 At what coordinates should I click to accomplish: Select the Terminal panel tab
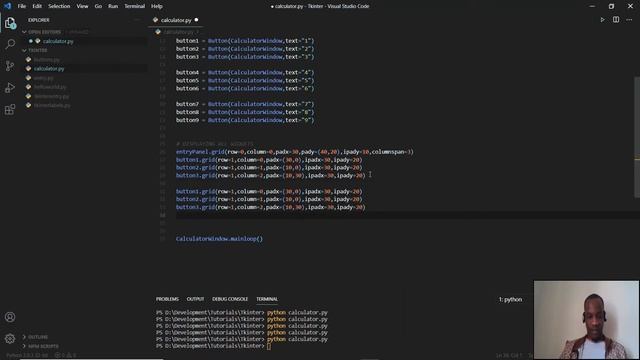267,299
